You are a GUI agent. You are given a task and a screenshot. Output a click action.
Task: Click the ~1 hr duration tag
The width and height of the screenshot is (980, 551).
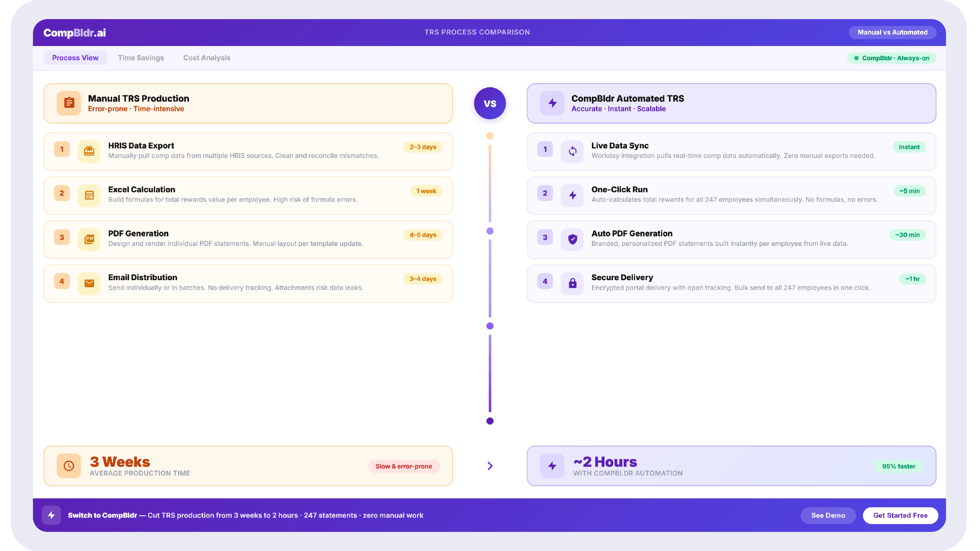912,279
